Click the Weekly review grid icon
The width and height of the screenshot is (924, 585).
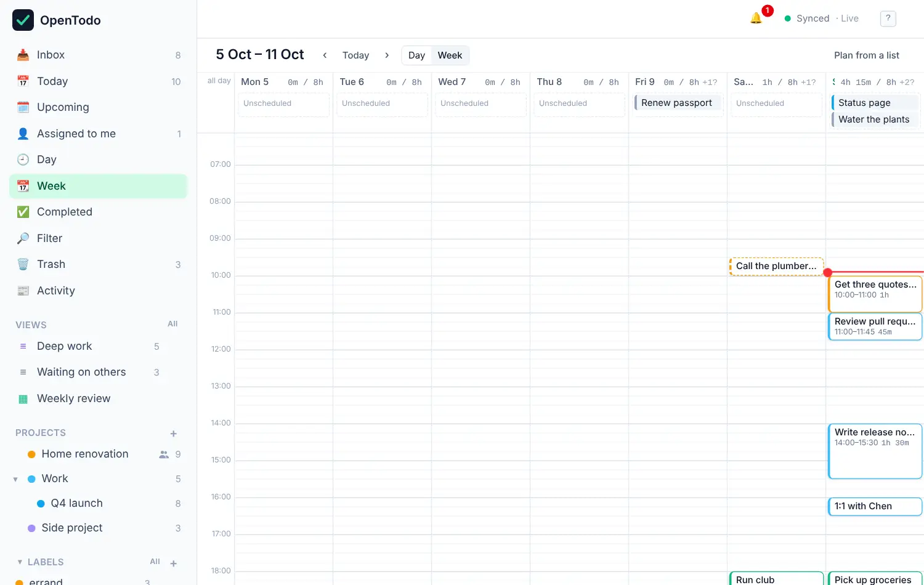click(x=23, y=399)
